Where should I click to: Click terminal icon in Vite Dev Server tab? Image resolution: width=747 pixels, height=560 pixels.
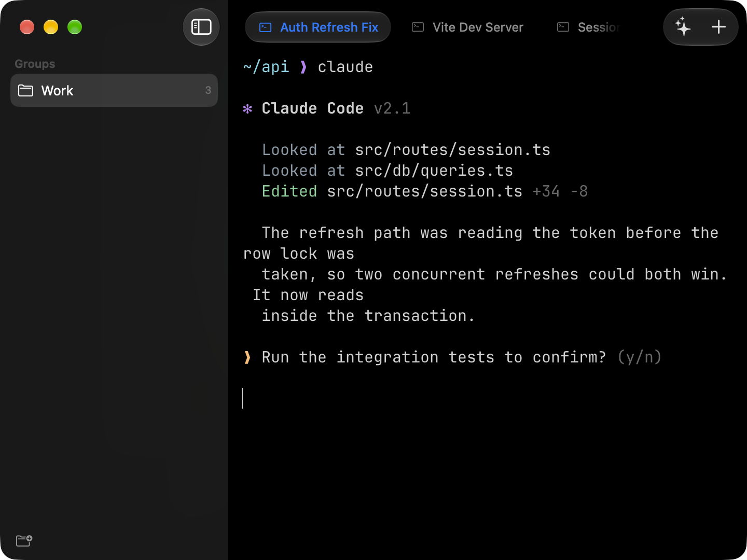click(418, 27)
